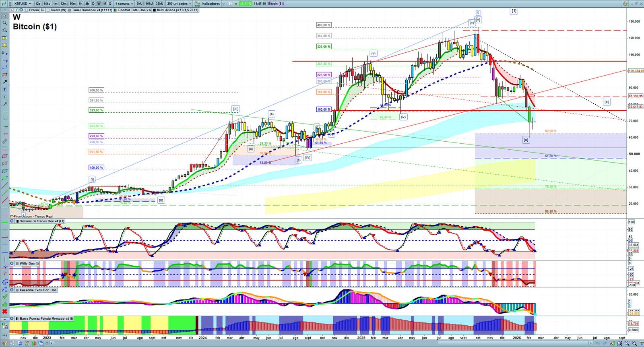644x347 pixels.
Task: Open the XBTUSD symbol dropdown
Action: coord(22,4)
